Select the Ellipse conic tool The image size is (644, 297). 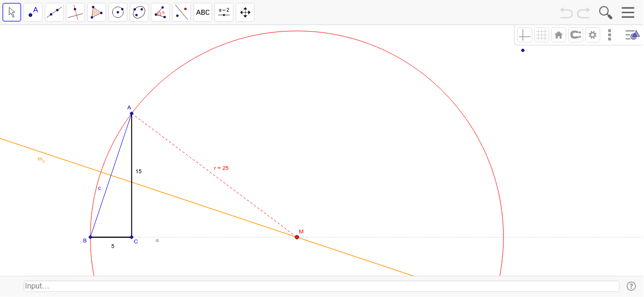click(139, 12)
